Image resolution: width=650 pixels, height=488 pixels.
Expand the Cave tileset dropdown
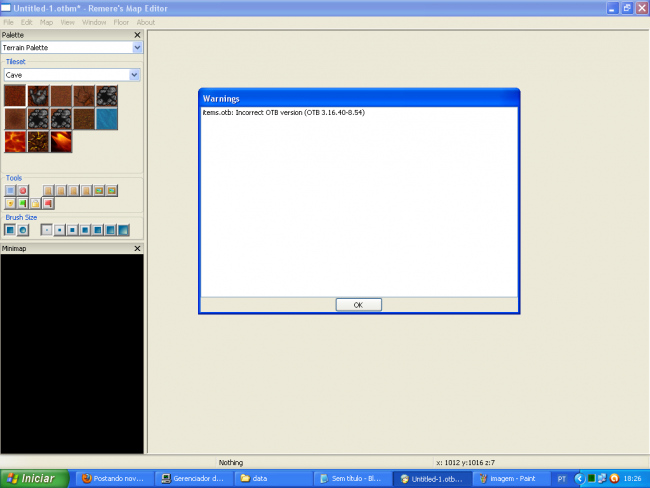pos(135,75)
